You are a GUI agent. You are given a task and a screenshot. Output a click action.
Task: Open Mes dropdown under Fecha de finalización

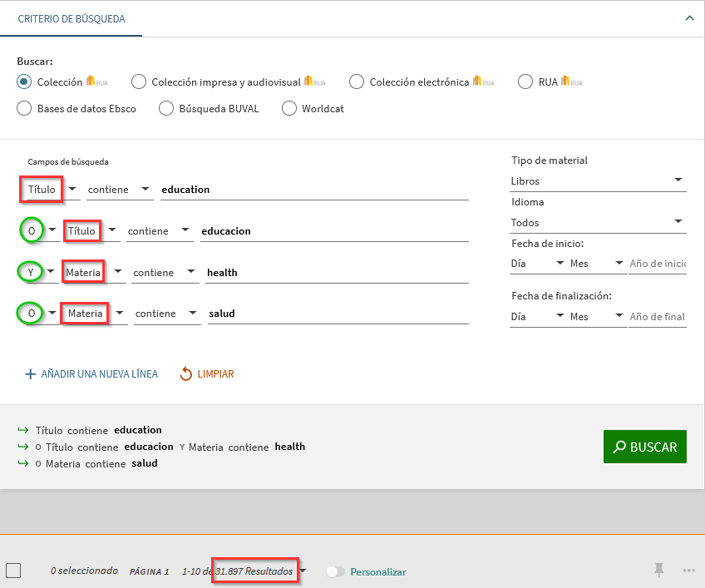[x=597, y=316]
